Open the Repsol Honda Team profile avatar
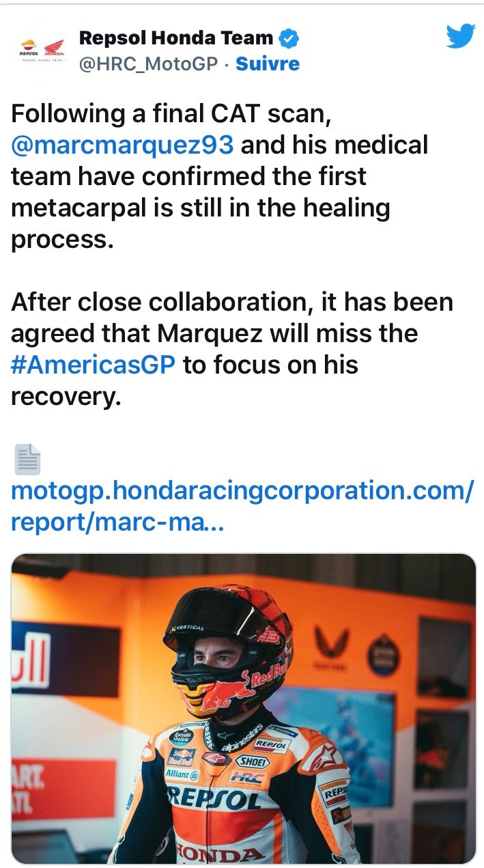This screenshot has width=484, height=868. point(41,51)
